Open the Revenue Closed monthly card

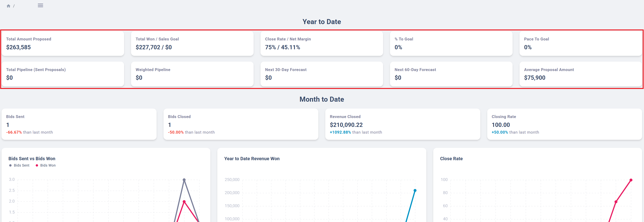pyautogui.click(x=402, y=124)
